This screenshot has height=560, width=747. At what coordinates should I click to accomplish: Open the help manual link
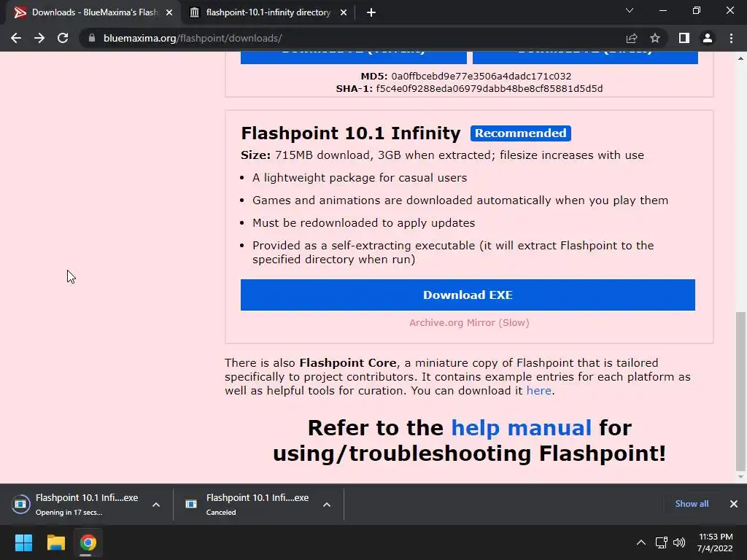[521, 427]
